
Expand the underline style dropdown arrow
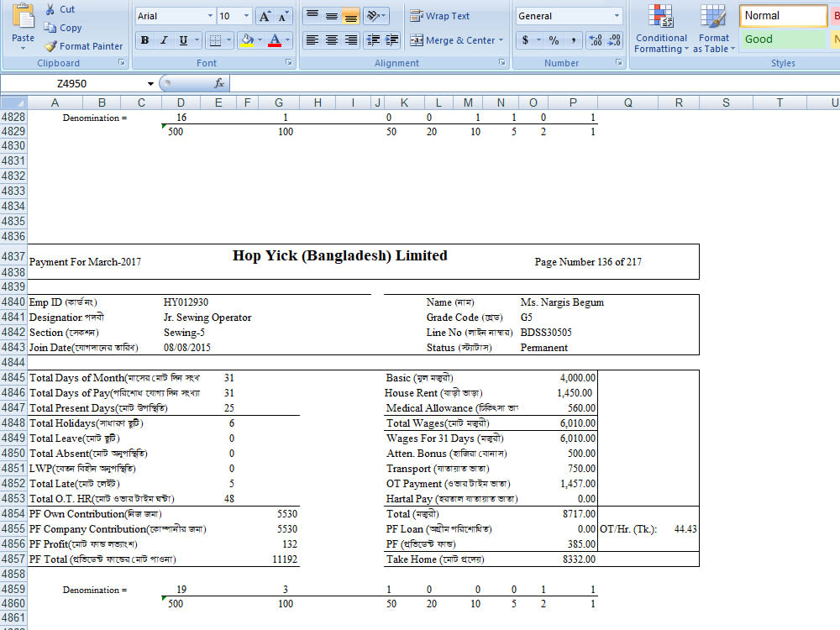point(197,40)
